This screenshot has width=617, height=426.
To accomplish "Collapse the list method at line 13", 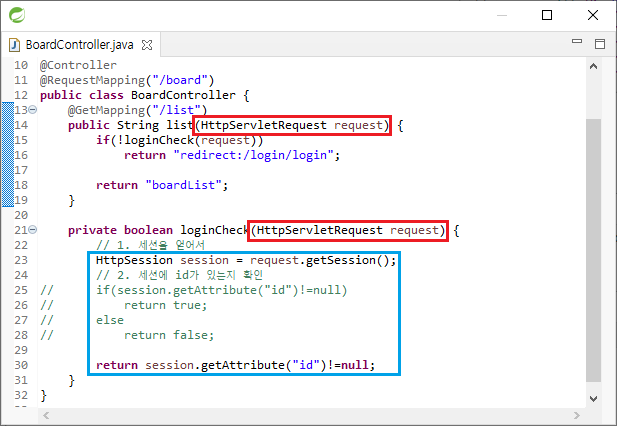I will click(33, 110).
